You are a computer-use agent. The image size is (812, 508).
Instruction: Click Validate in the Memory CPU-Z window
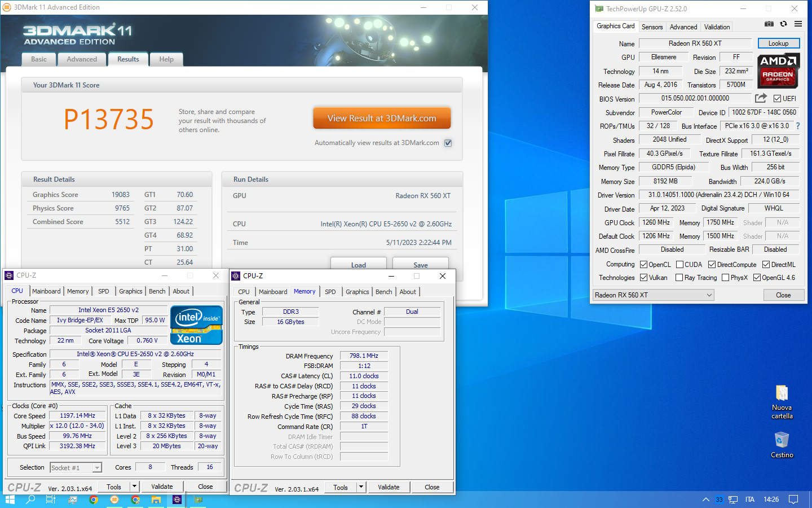pyautogui.click(x=389, y=487)
